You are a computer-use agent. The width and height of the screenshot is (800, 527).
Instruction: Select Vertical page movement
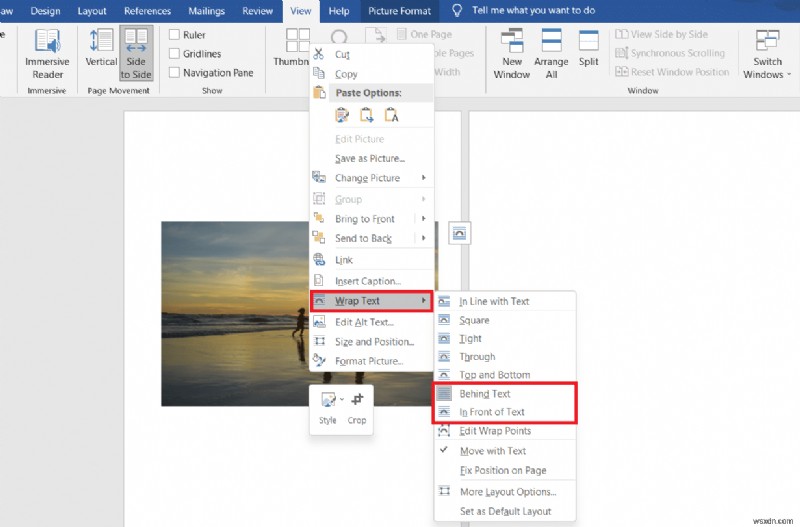101,47
